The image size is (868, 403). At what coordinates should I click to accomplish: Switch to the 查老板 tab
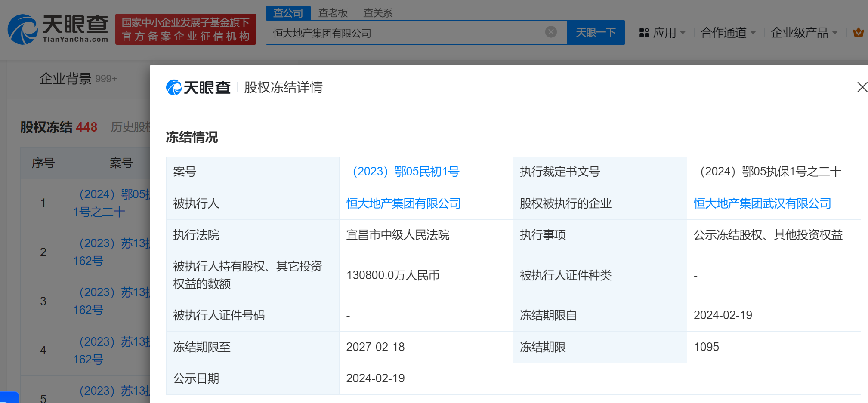click(333, 13)
